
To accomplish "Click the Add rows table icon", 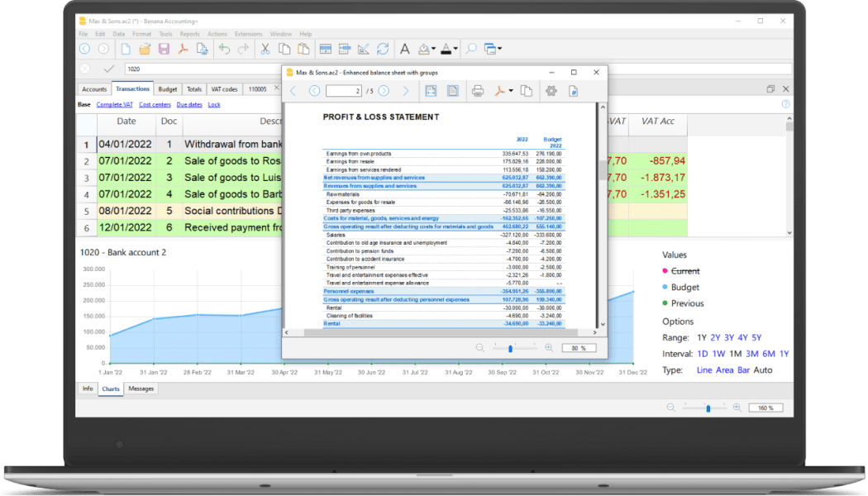I will click(326, 50).
